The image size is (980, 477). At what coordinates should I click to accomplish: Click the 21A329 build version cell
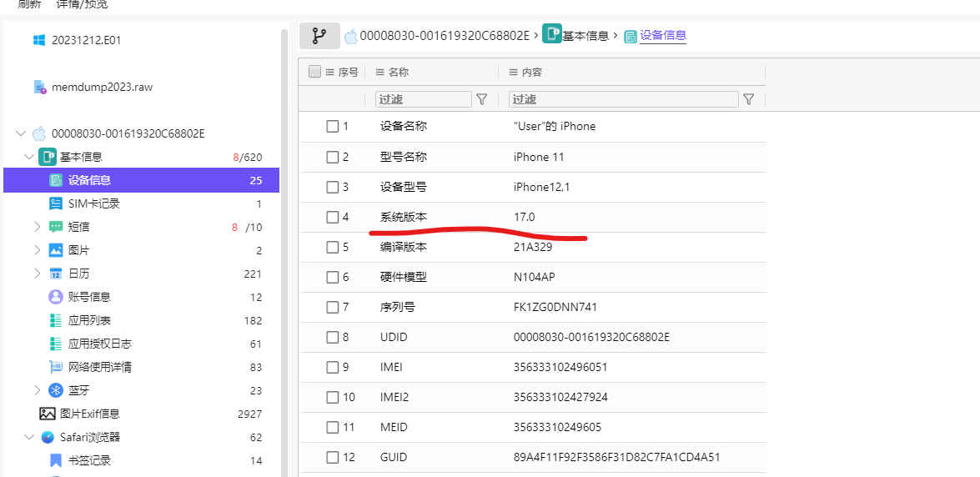click(x=533, y=247)
